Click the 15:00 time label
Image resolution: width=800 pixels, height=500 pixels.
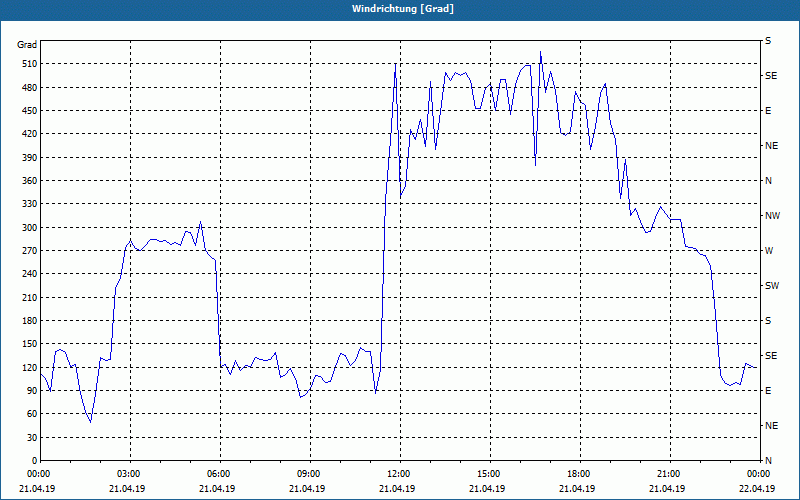click(x=488, y=474)
